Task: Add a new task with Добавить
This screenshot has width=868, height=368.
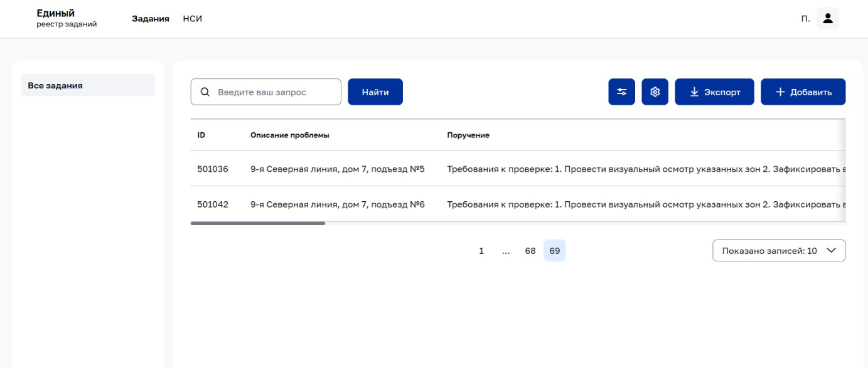Action: pos(803,92)
